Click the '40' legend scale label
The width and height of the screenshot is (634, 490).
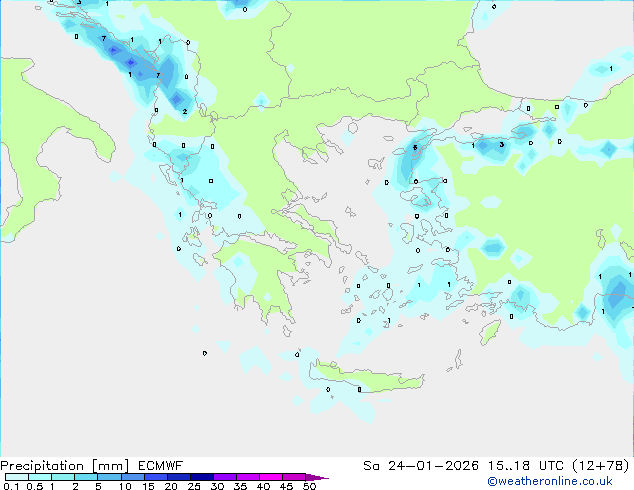pos(263,486)
